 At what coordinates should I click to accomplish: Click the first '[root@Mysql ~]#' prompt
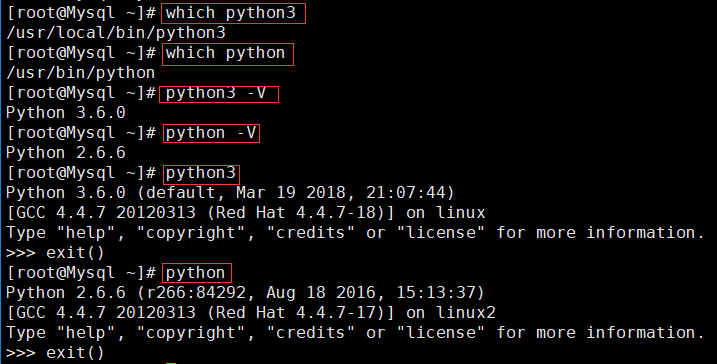81,13
